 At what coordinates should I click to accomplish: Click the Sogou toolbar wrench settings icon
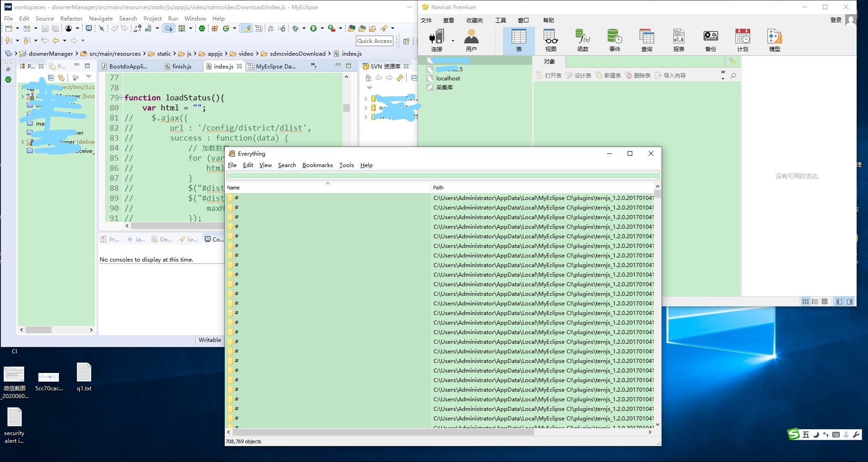coord(856,435)
